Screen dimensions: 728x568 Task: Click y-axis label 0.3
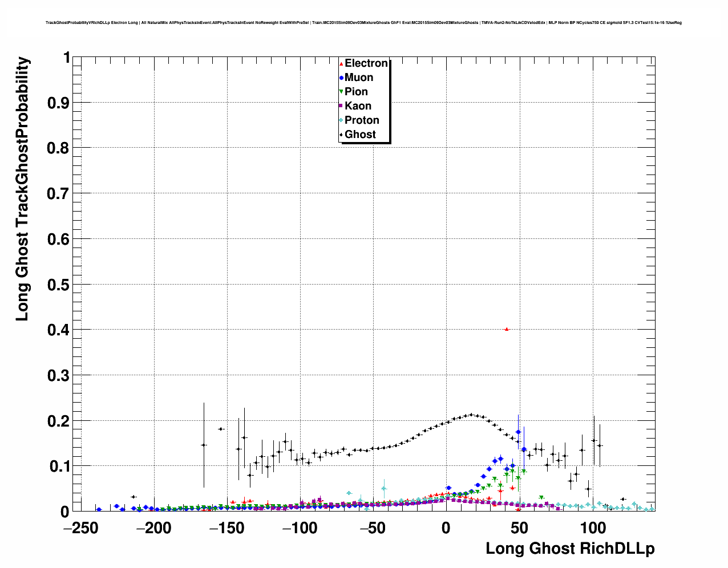[x=59, y=375]
